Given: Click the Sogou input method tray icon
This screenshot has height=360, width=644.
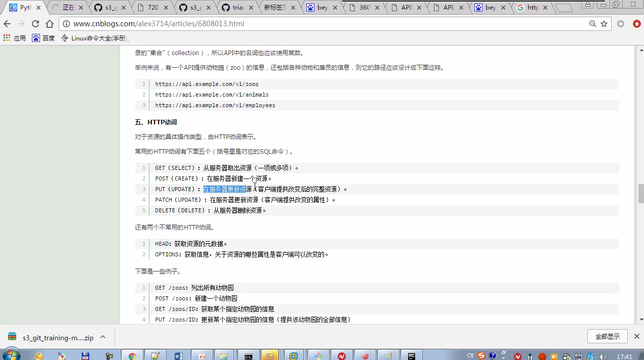Looking at the screenshot, I should [481, 355].
